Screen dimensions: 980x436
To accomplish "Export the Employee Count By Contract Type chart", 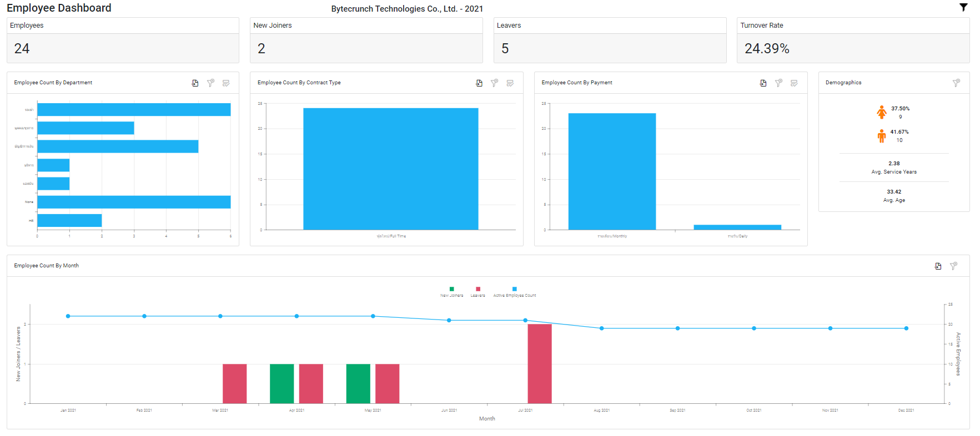I will point(479,83).
